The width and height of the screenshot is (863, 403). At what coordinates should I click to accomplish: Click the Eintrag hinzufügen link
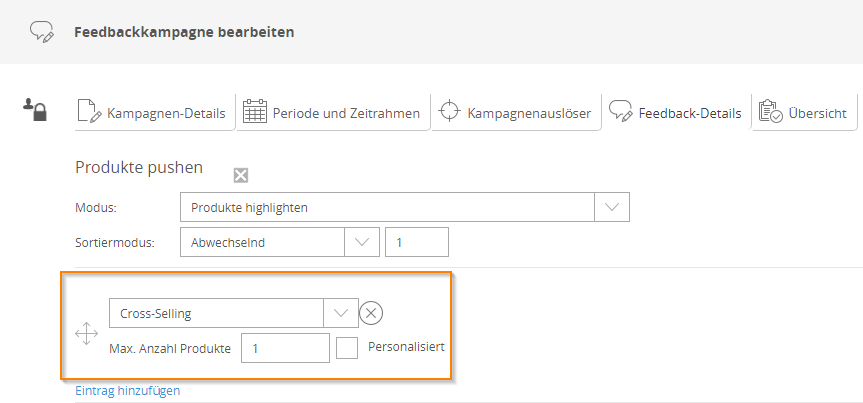[128, 391]
